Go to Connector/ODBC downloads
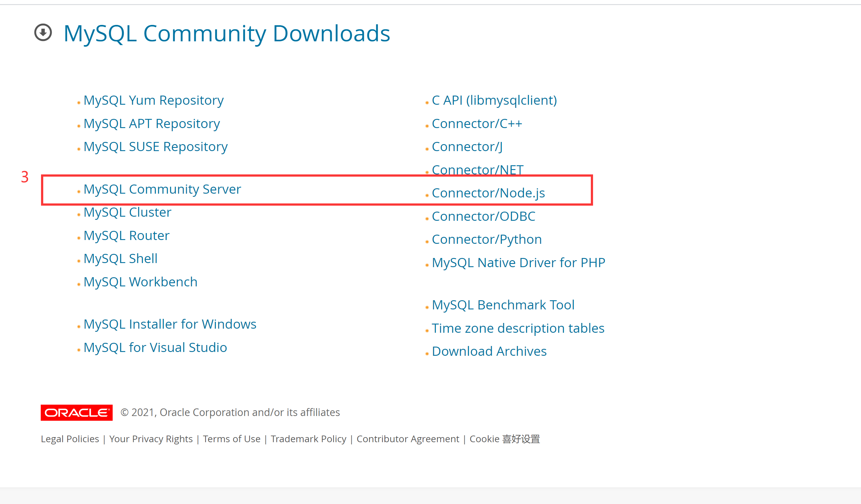This screenshot has height=504, width=861. 484,216
